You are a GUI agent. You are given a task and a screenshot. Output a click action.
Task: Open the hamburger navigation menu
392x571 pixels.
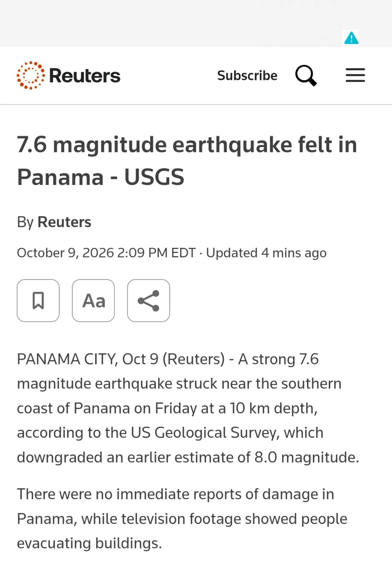coord(355,75)
